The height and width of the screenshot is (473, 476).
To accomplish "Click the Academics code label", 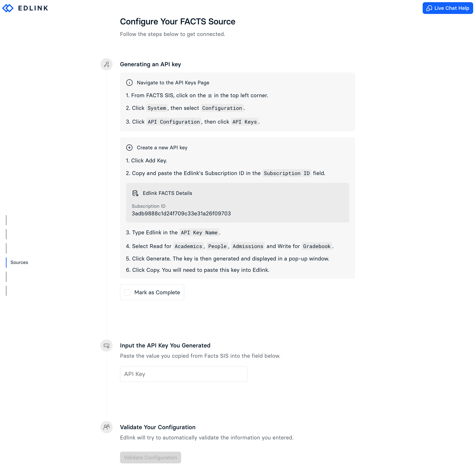I will click(x=189, y=246).
